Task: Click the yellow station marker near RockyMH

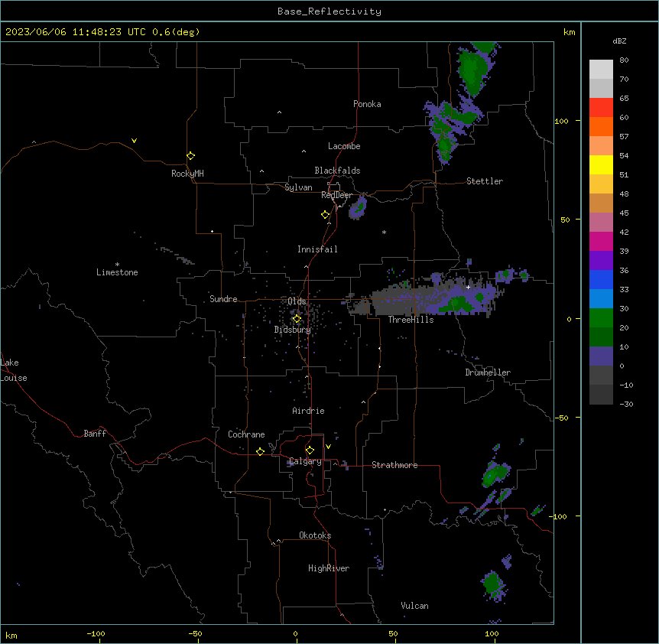Action: 190,156
